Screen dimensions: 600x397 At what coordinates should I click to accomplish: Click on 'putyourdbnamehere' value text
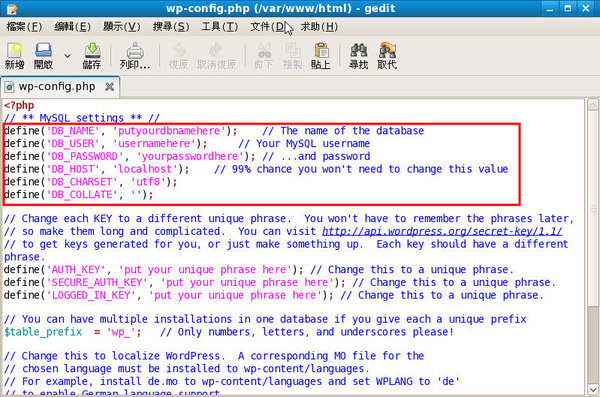(x=169, y=131)
